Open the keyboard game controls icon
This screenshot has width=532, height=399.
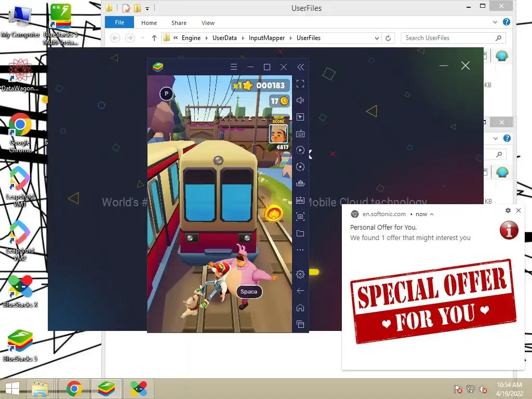pyautogui.click(x=300, y=134)
